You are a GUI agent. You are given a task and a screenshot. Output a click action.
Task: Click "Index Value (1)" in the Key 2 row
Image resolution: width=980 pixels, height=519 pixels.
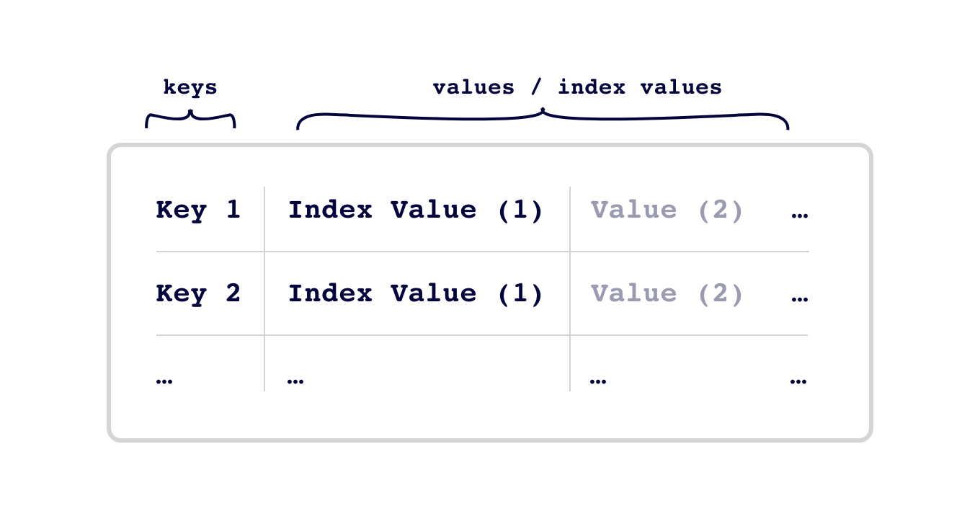pyautogui.click(x=416, y=293)
